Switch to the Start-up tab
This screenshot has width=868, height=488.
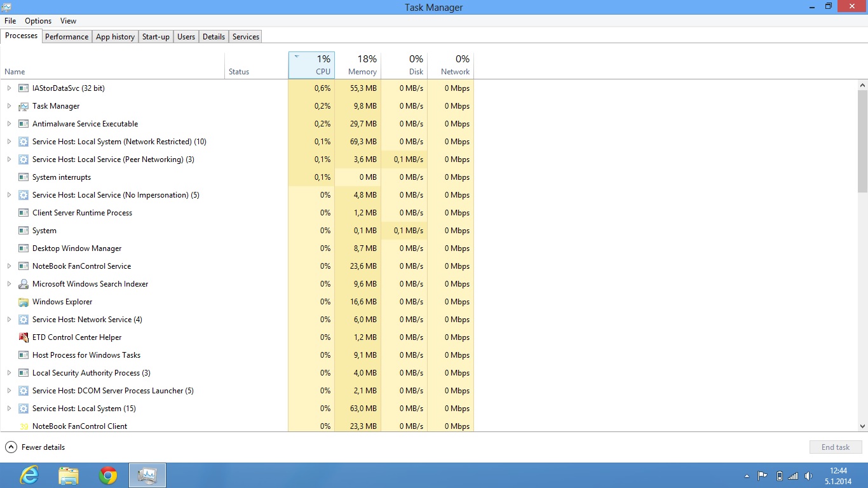(156, 37)
